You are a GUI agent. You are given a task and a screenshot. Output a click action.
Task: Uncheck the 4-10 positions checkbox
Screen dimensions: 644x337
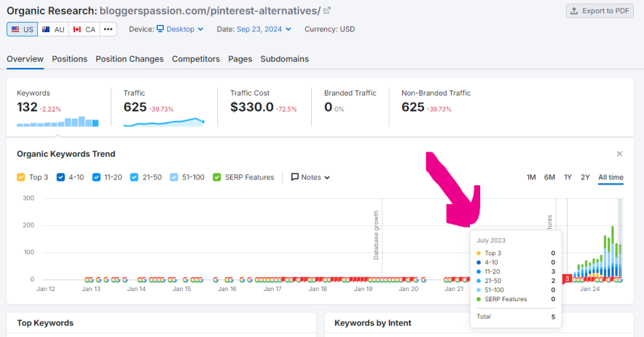(60, 177)
